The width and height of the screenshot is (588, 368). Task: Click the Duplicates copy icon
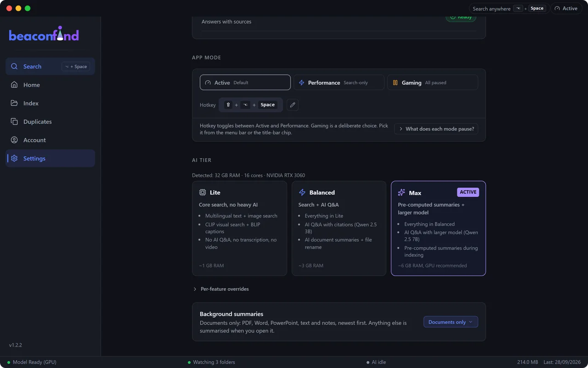(x=14, y=121)
